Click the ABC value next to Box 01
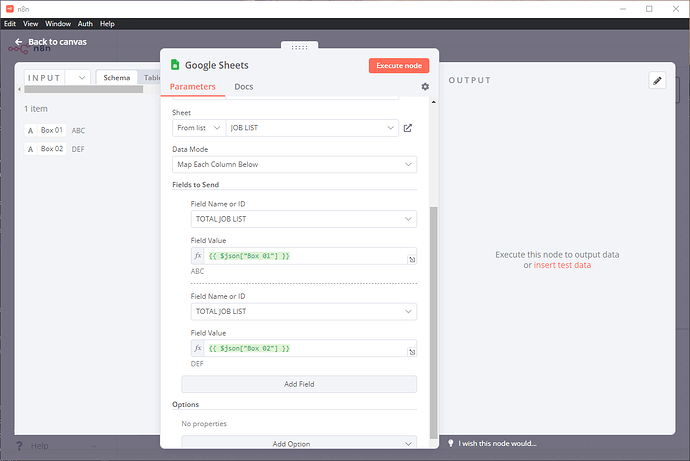The height and width of the screenshot is (461, 690). 78,131
